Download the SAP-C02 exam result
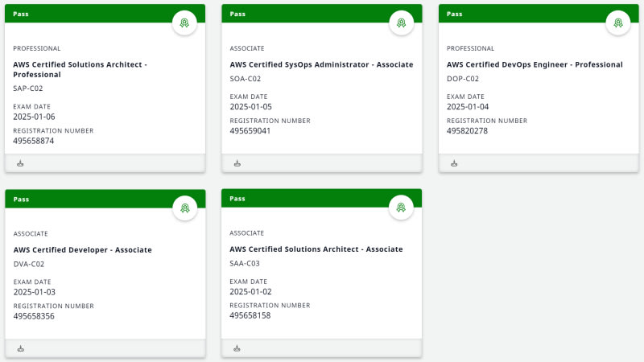This screenshot has height=362, width=644. click(21, 163)
